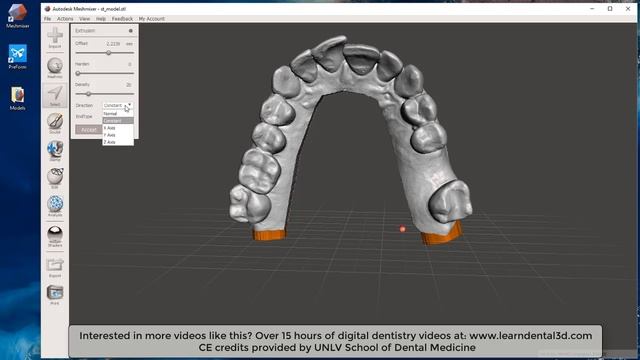Click the Export tool icon
The image size is (640, 360).
(55, 267)
